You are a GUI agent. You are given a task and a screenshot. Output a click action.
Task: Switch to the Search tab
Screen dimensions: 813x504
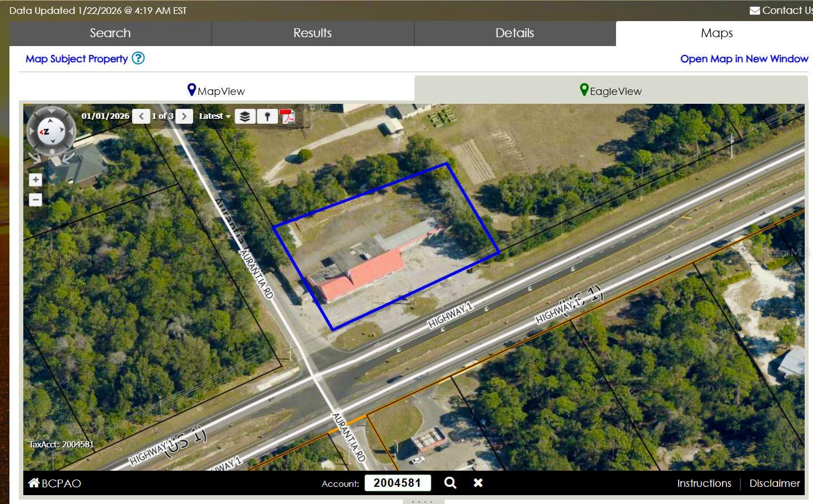[109, 33]
